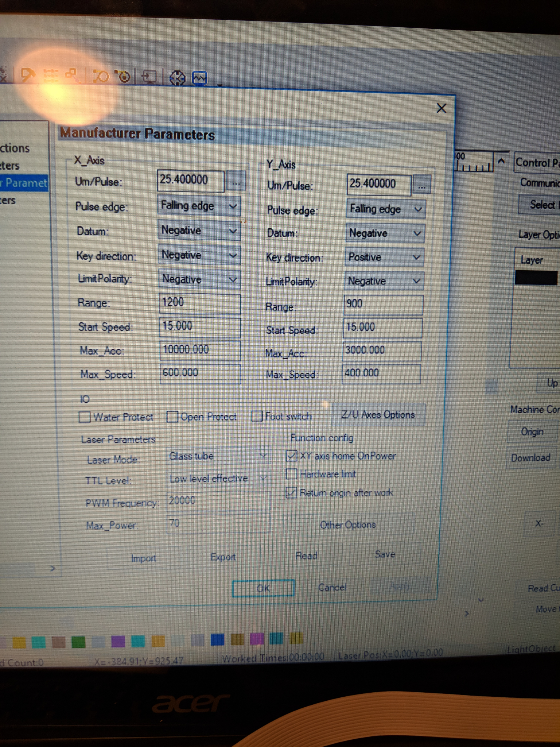This screenshot has width=560, height=747.
Task: Toggle the Hardware limit checkbox
Action: (x=291, y=474)
